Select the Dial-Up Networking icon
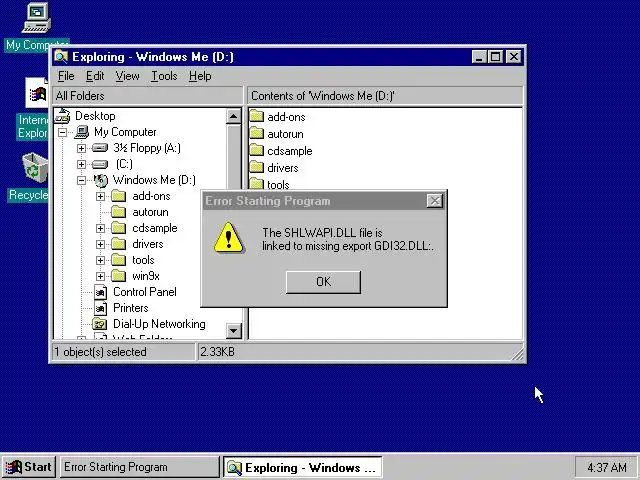 pos(100,324)
